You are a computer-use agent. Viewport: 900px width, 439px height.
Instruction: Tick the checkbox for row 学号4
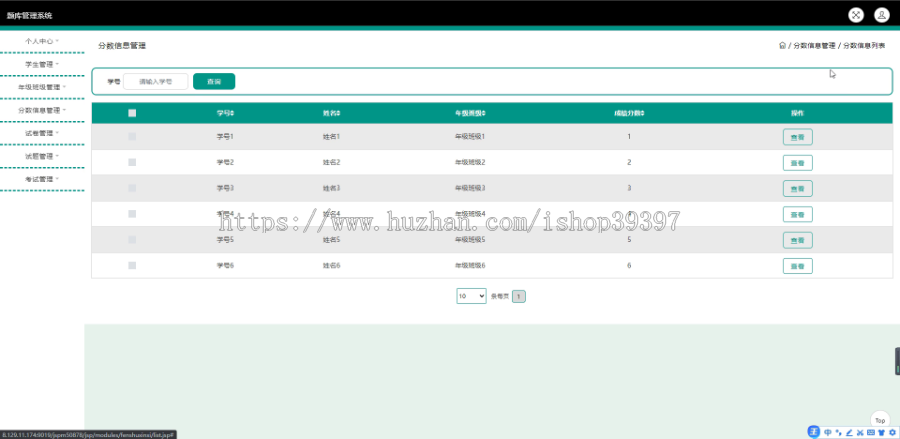tap(132, 214)
